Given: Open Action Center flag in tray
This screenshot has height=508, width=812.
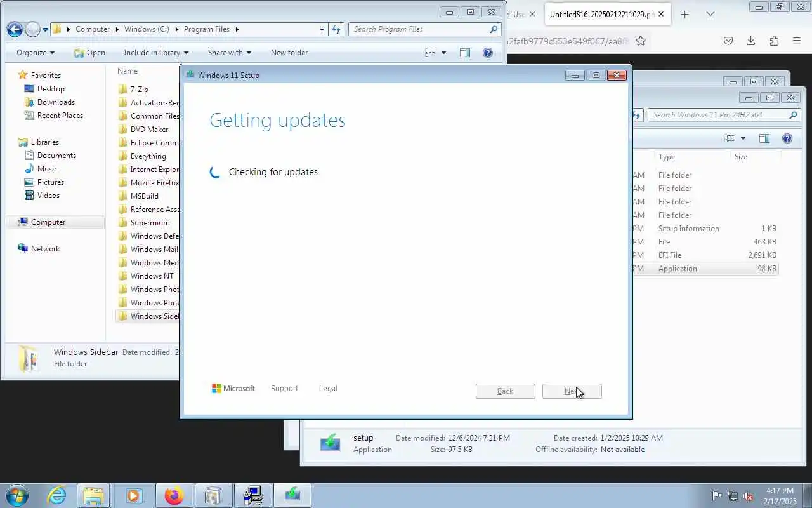Looking at the screenshot, I should (x=717, y=496).
